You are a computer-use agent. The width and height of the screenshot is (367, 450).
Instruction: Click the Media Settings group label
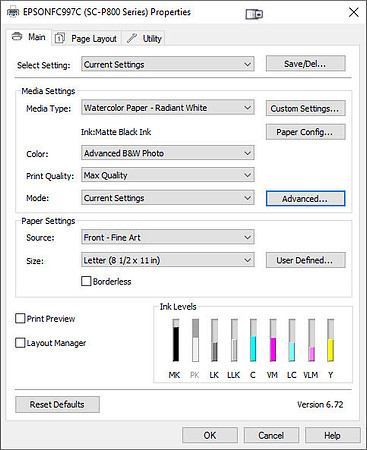48,91
